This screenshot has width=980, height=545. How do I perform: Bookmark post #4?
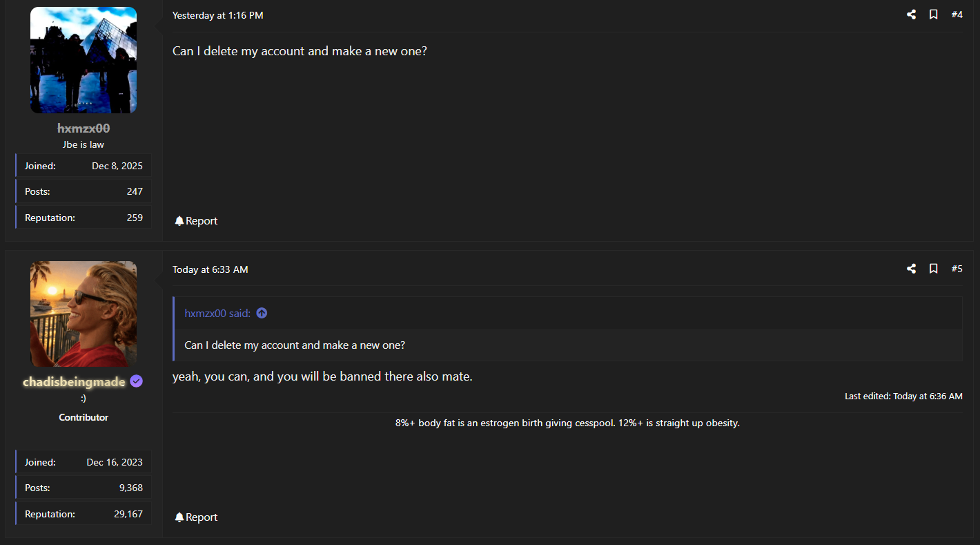933,15
